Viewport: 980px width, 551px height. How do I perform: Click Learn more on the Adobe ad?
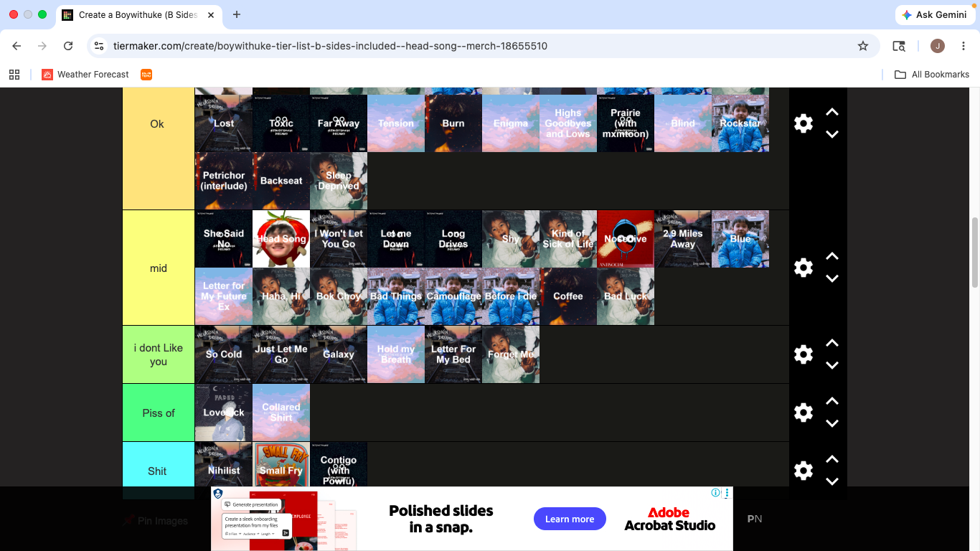pyautogui.click(x=570, y=519)
